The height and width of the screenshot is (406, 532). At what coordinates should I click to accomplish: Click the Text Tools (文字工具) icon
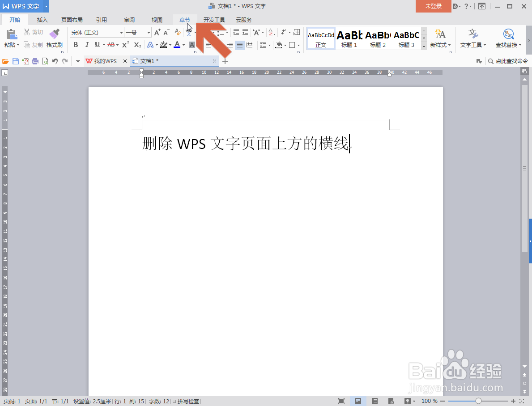pos(473,34)
